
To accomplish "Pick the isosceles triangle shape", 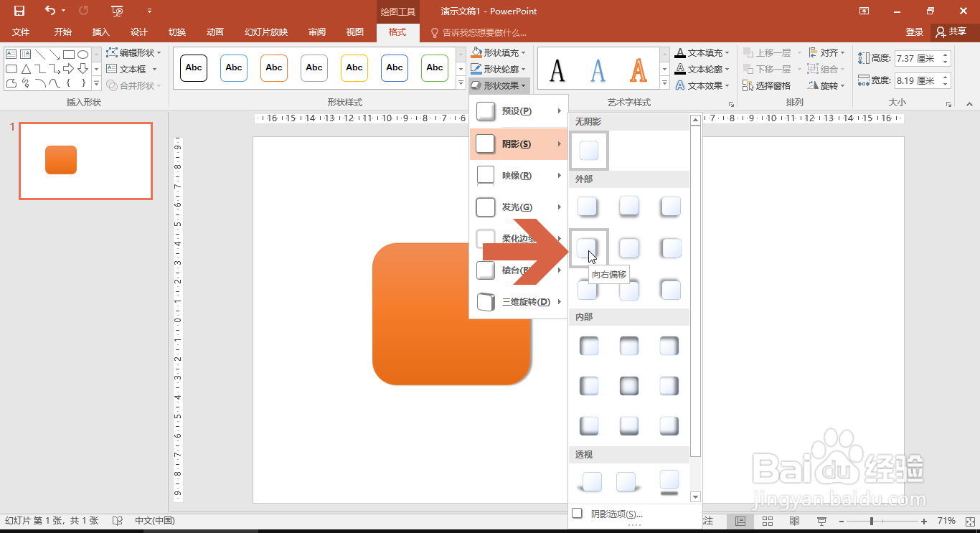I will [25, 69].
